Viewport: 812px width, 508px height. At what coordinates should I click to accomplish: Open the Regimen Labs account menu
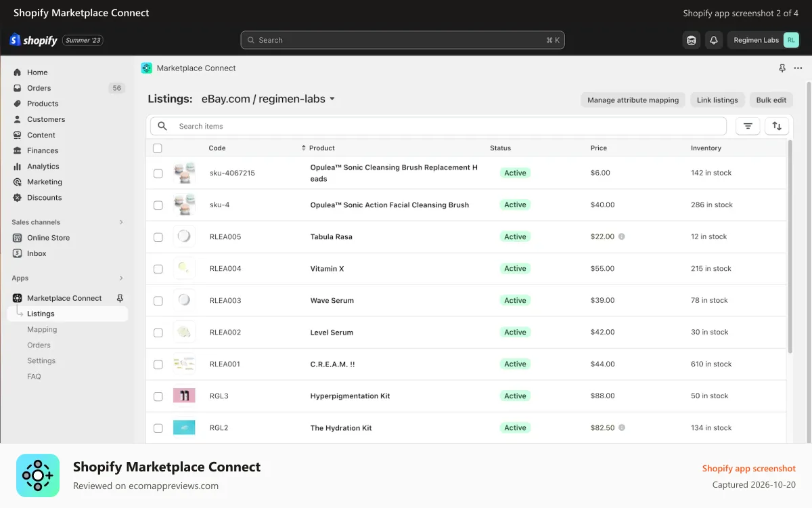(x=765, y=40)
